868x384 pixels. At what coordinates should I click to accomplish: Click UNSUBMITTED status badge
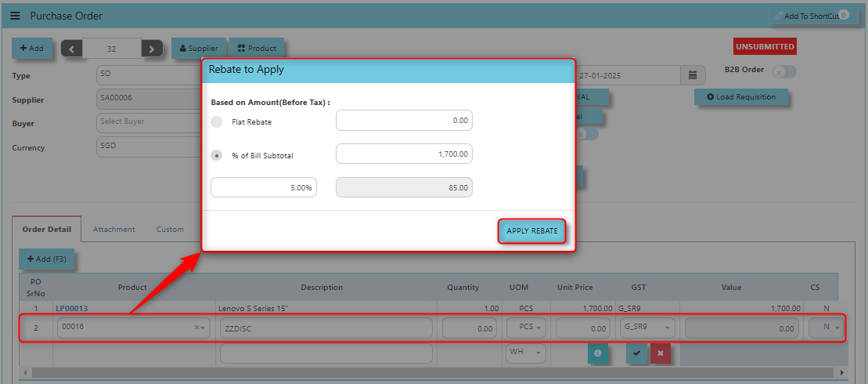[x=765, y=46]
